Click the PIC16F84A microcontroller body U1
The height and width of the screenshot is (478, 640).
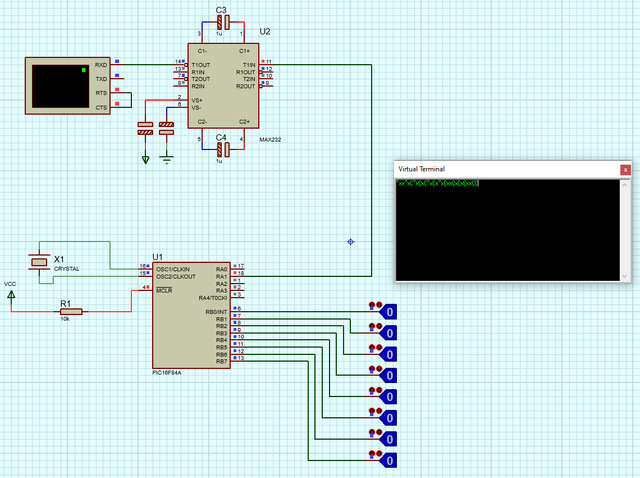tap(191, 315)
